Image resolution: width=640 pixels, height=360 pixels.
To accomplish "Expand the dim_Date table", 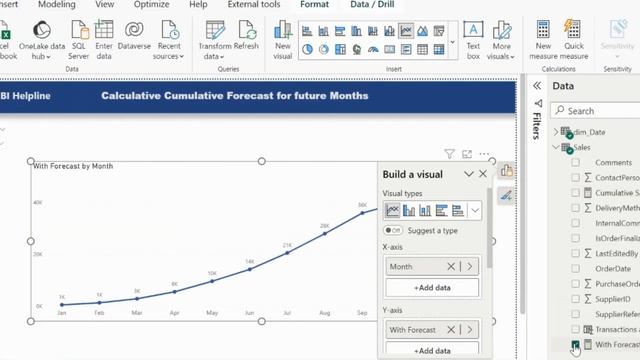I will pyautogui.click(x=556, y=132).
